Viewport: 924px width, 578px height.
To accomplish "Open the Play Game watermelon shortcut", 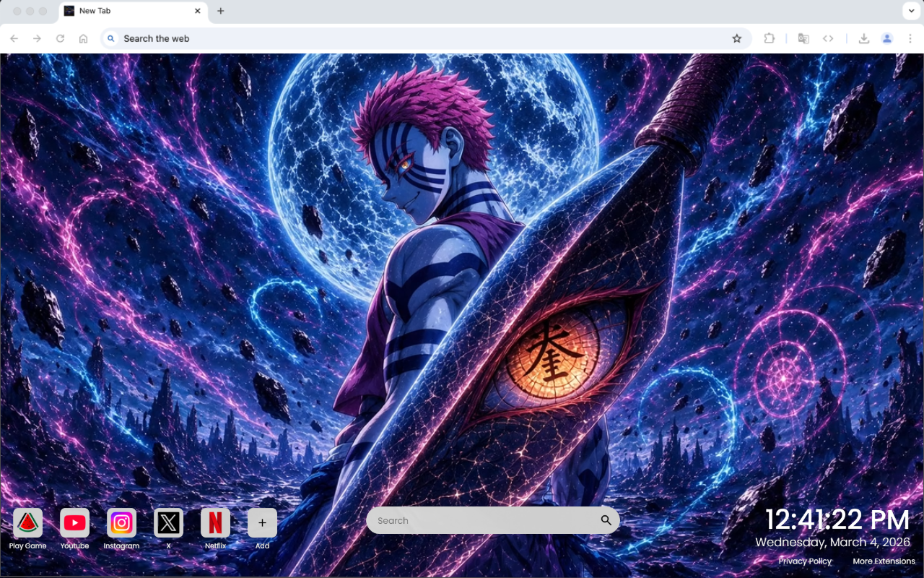I will click(x=27, y=522).
